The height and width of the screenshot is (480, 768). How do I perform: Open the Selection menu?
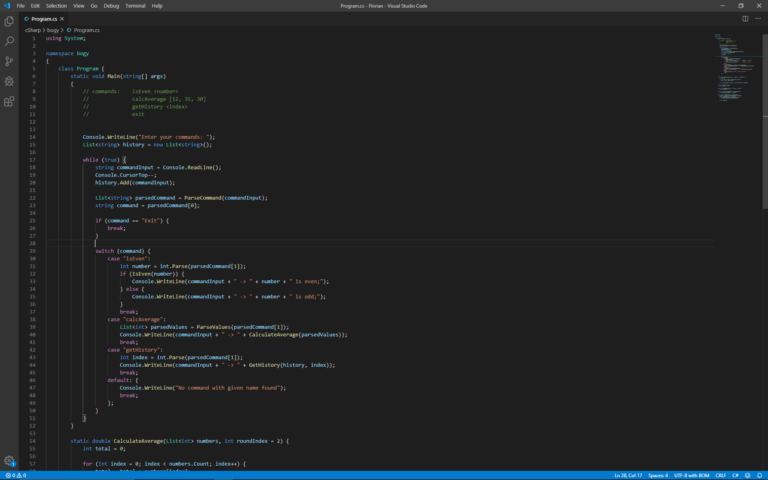tap(56, 5)
